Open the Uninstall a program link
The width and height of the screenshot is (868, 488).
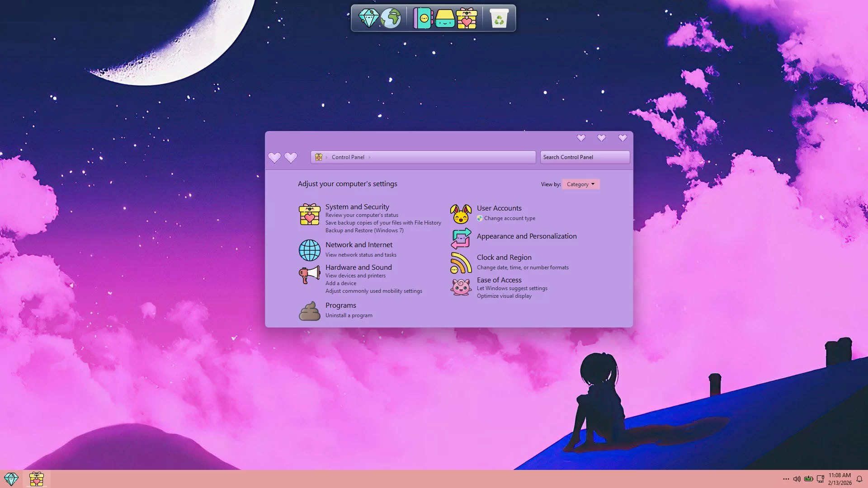click(349, 315)
